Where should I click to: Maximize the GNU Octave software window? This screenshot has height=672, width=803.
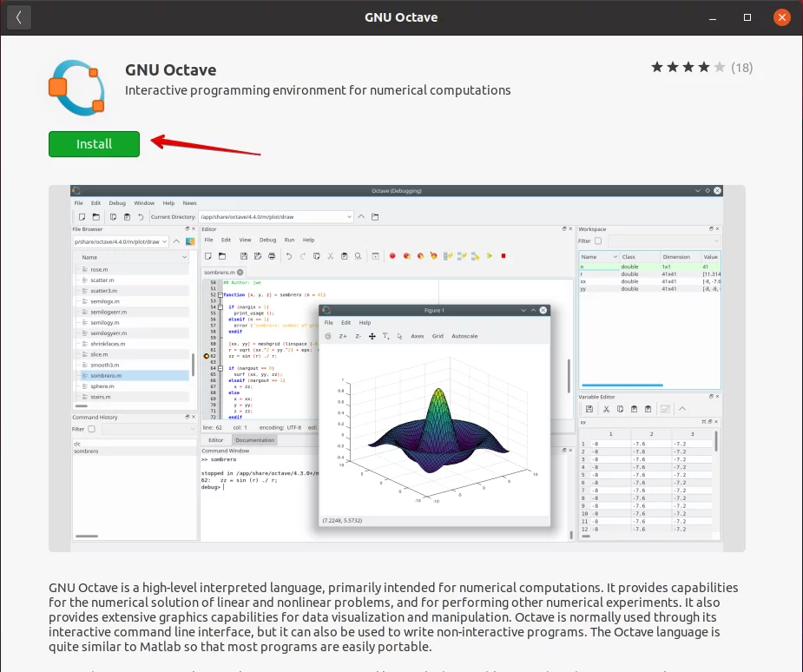point(747,18)
